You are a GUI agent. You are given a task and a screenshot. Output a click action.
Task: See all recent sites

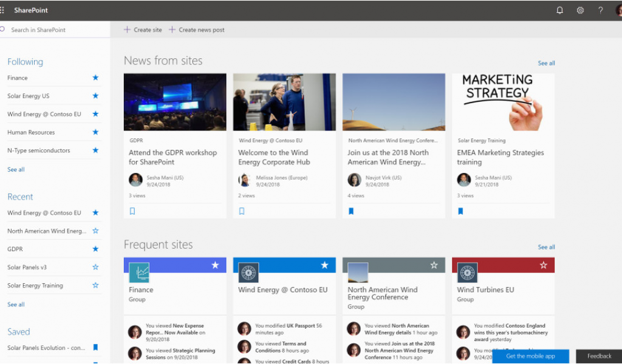click(x=16, y=305)
